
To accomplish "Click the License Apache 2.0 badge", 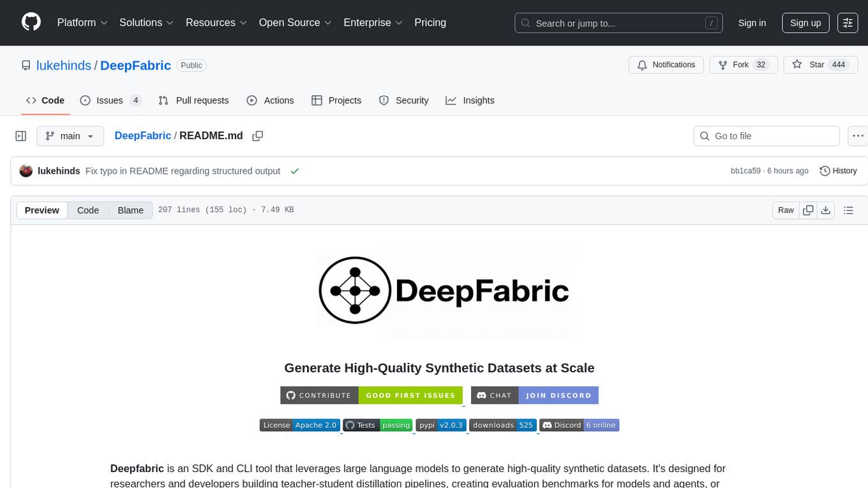I will (299, 425).
